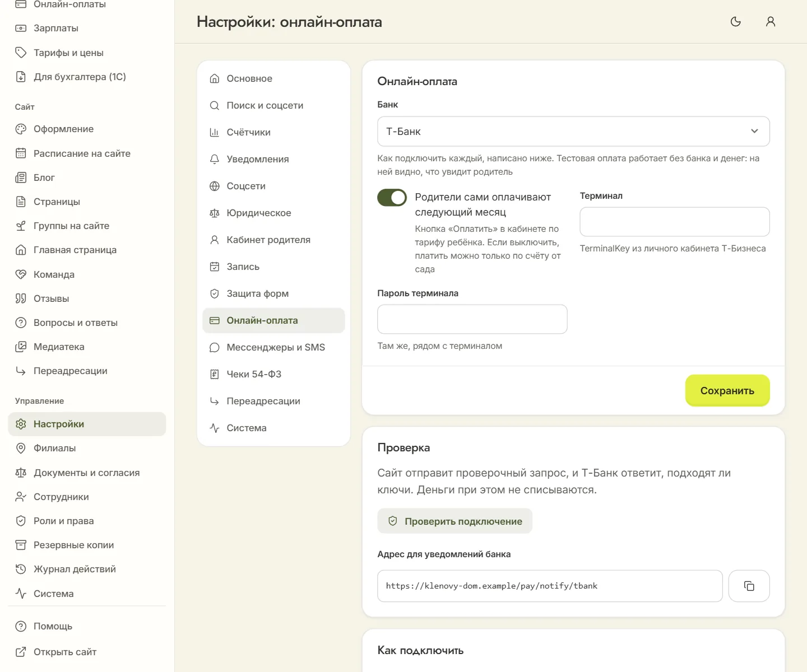Expand the Банк dropdown showing Т-Банк
The height and width of the screenshot is (672, 807).
(573, 131)
